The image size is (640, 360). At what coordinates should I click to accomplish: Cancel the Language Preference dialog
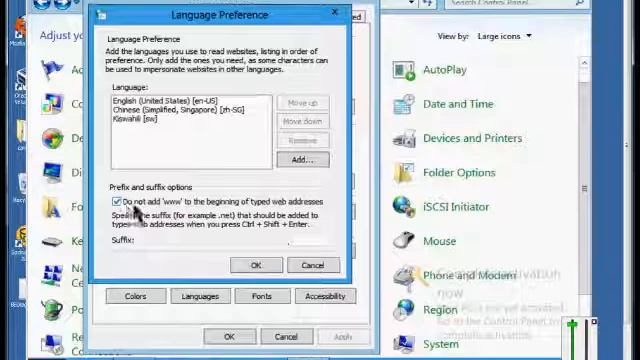click(313, 265)
